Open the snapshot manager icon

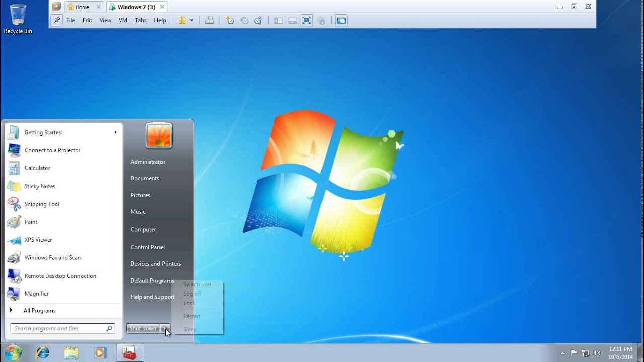point(258,20)
